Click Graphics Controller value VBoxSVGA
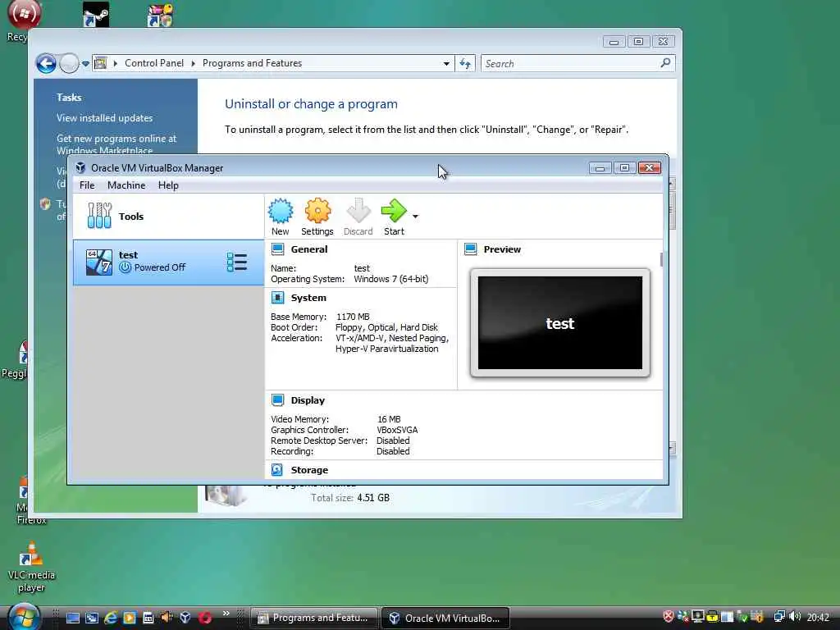 click(397, 430)
